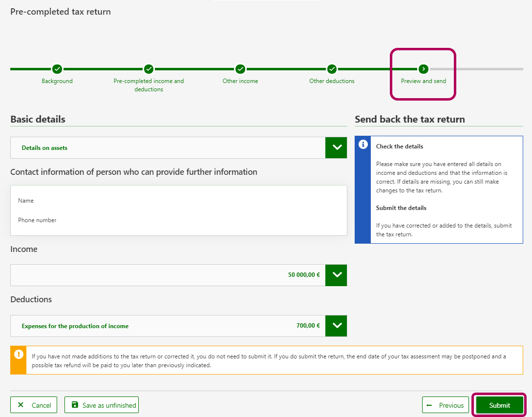Select the Other income step checkmark icon
532x417 pixels.
pyautogui.click(x=240, y=69)
